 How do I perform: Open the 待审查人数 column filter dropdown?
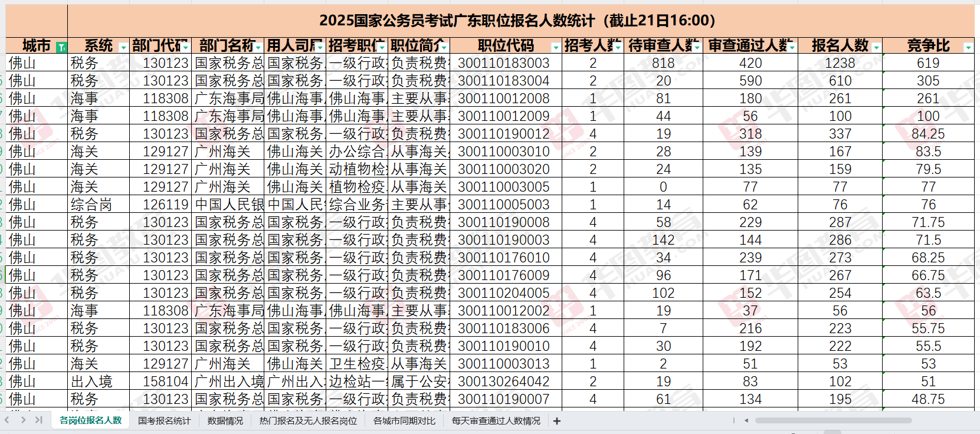click(697, 47)
